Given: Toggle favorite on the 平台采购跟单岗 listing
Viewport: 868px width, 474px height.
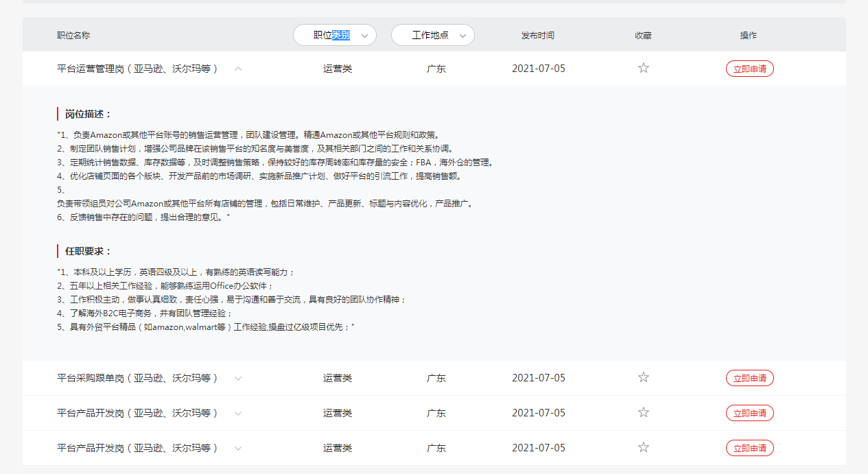Looking at the screenshot, I should [x=643, y=377].
